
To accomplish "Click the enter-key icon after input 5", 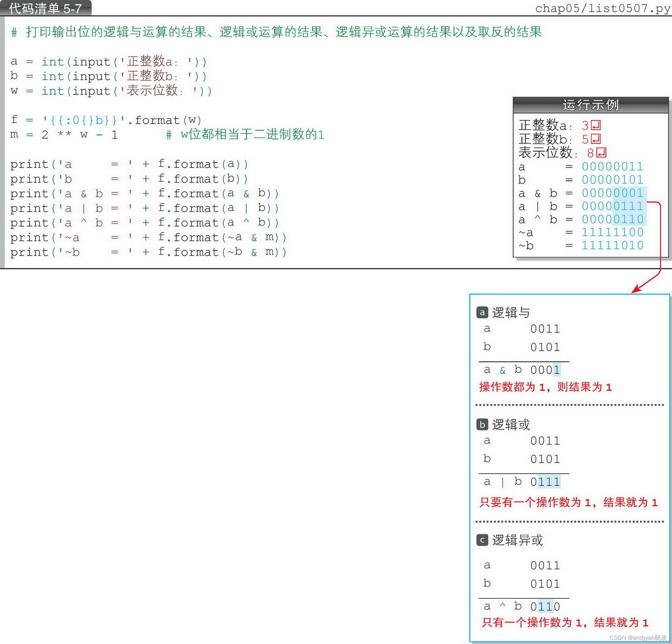I will click(x=596, y=139).
